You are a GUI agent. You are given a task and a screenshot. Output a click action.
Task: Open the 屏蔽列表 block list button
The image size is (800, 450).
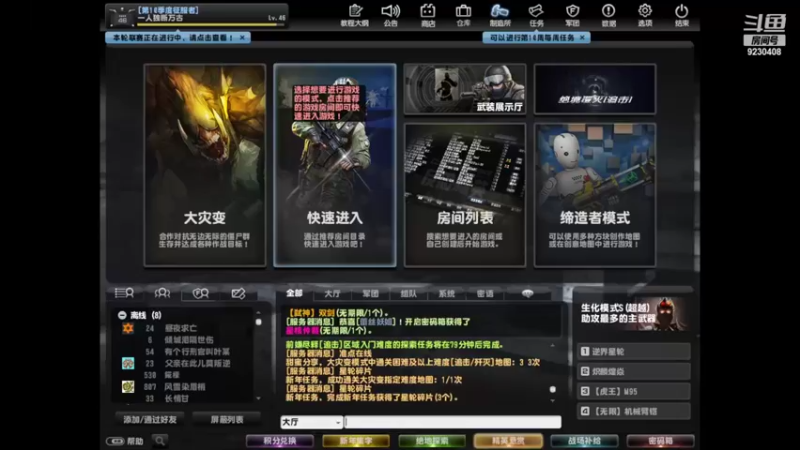pos(227,419)
